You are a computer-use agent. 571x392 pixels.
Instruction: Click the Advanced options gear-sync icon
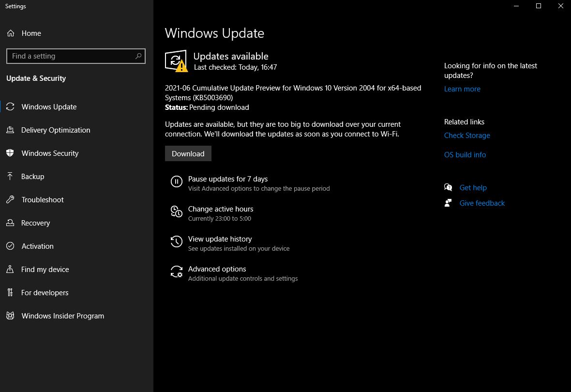[177, 271]
